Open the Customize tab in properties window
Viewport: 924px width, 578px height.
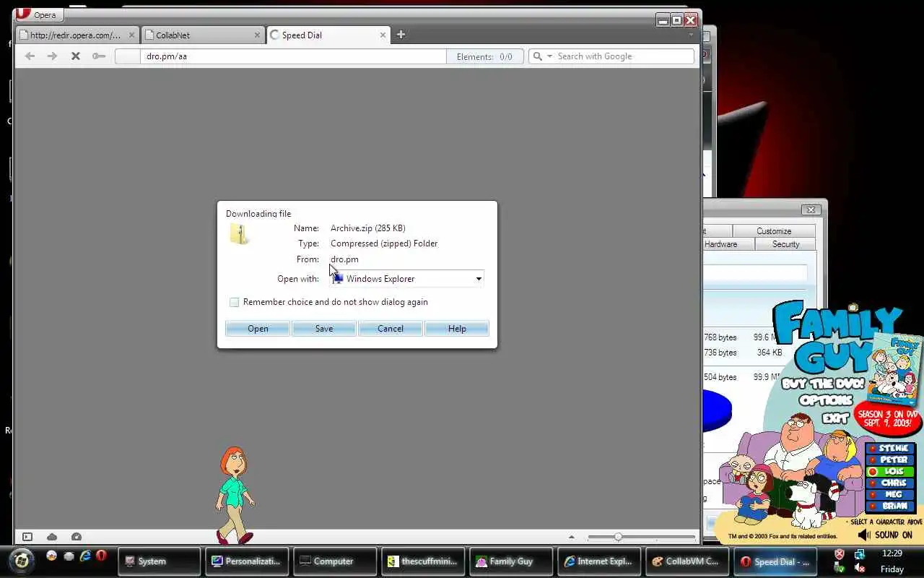774,231
